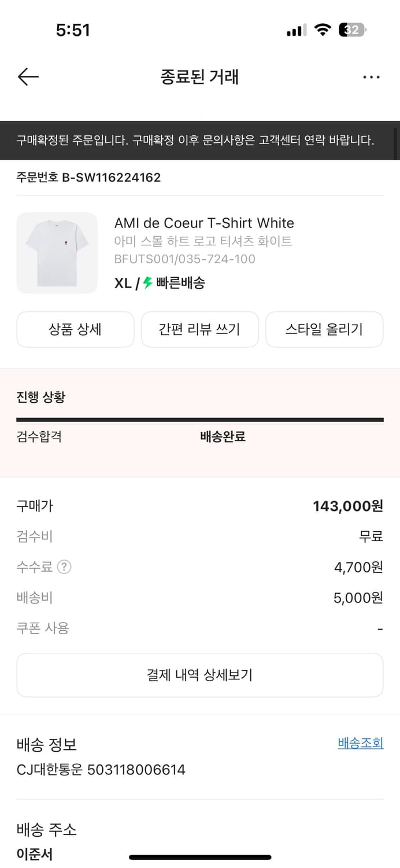Viewport: 400px width, 868px height.
Task: Tap 스타일 올리기 button
Action: [324, 329]
